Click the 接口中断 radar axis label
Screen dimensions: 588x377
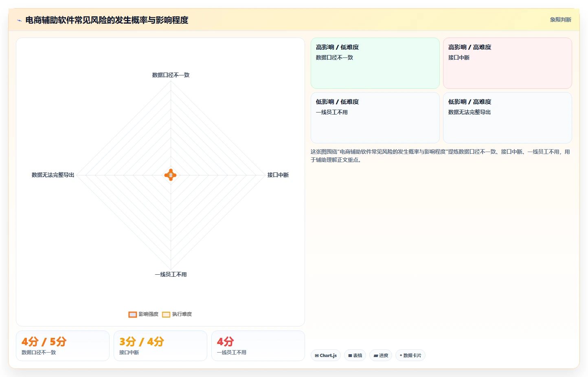point(278,175)
